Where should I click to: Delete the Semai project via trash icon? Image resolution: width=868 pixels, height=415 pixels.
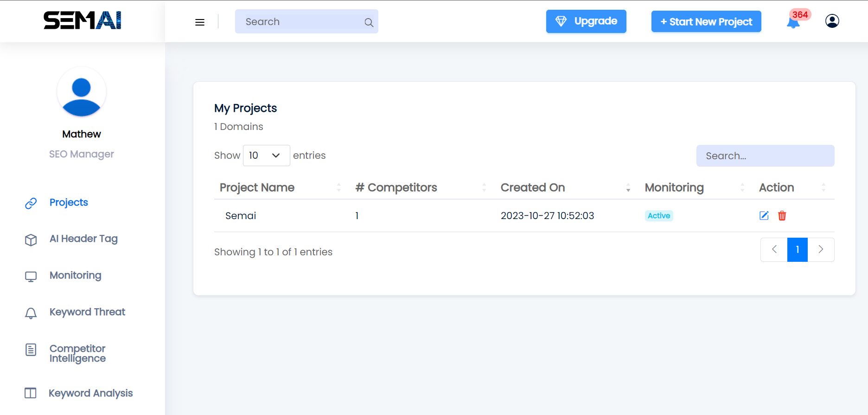click(x=782, y=215)
